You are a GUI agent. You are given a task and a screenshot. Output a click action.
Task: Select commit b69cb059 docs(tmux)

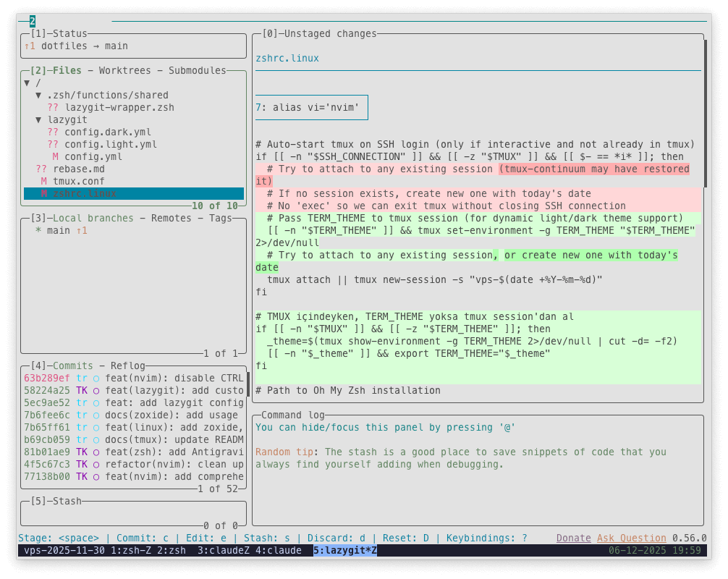click(x=134, y=440)
